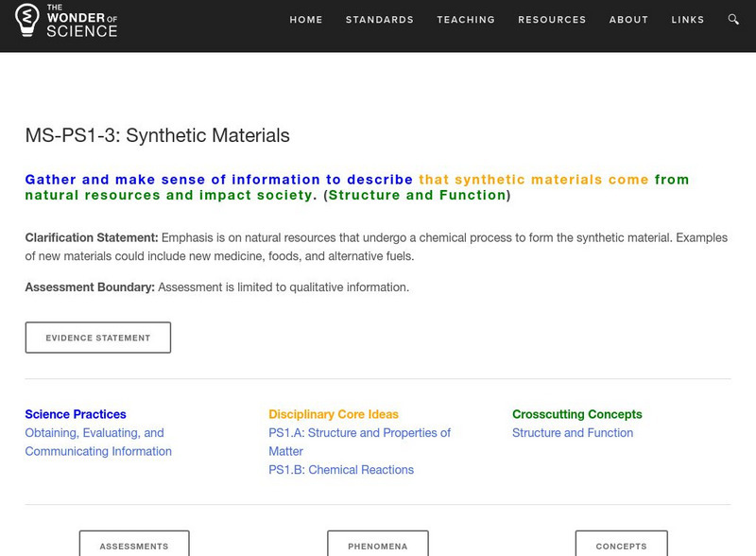Go to the About page
Image resolution: width=756 pixels, height=556 pixels.
(628, 20)
